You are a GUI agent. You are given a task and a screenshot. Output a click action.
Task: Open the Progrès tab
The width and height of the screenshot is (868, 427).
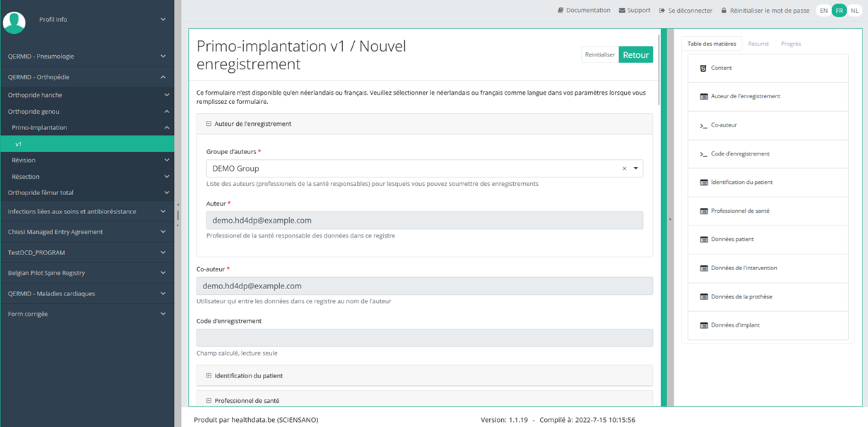[791, 44]
